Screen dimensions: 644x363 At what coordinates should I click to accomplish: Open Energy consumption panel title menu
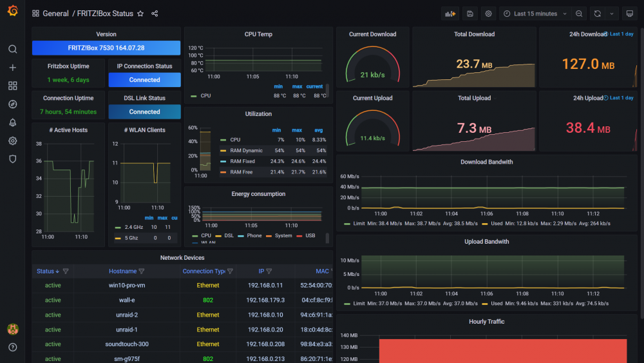tap(258, 193)
